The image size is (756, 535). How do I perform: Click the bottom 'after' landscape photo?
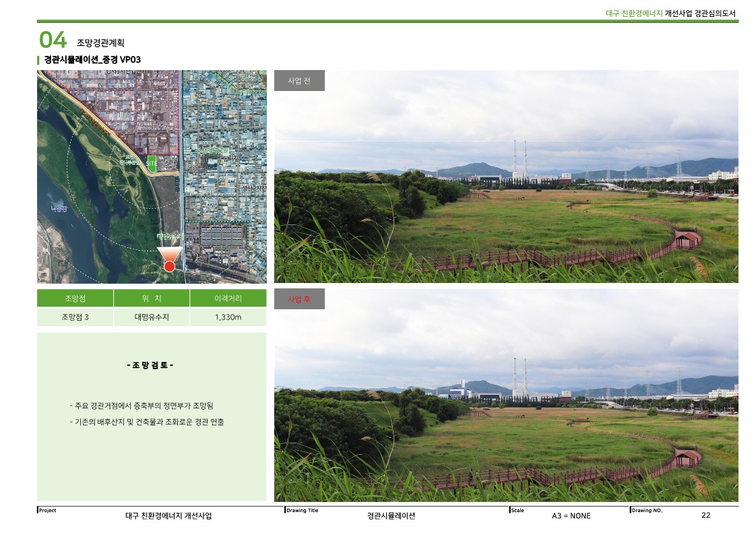pyautogui.click(x=506, y=396)
